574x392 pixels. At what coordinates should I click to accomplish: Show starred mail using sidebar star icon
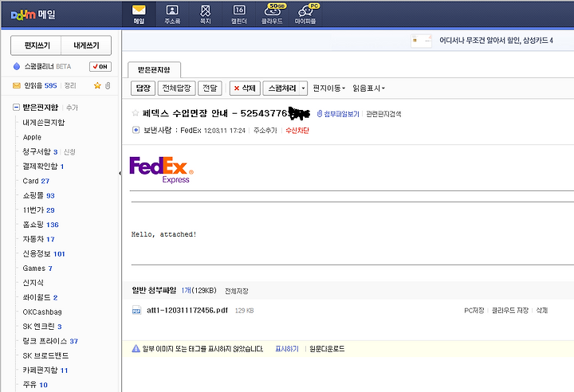(97, 85)
